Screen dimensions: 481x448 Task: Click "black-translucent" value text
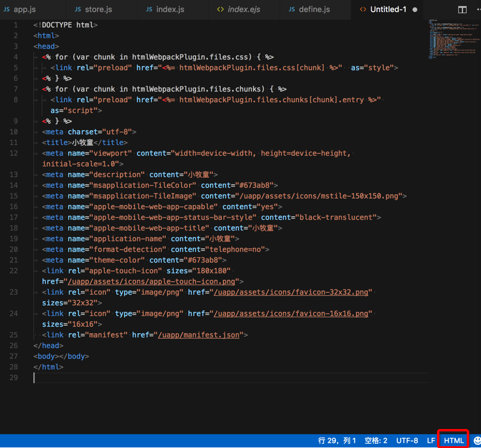(336, 217)
